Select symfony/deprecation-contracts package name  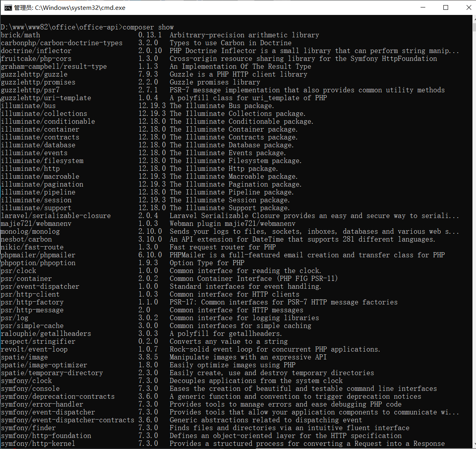click(58, 396)
